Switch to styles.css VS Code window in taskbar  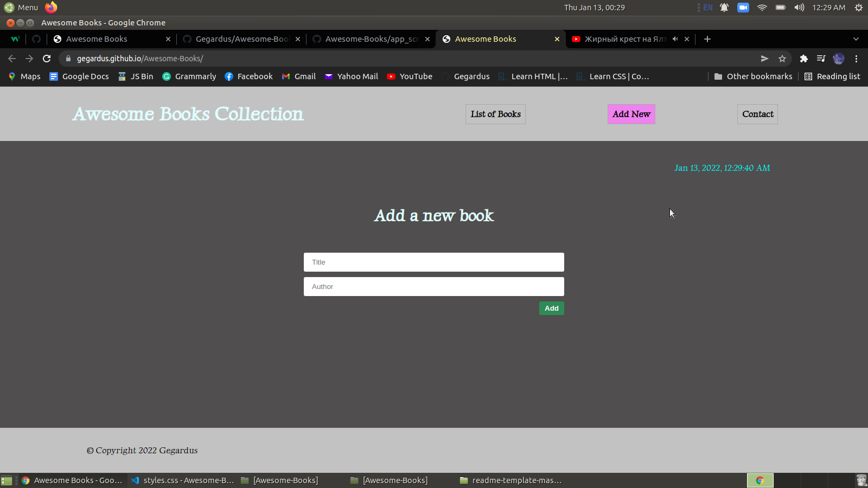[x=183, y=480]
